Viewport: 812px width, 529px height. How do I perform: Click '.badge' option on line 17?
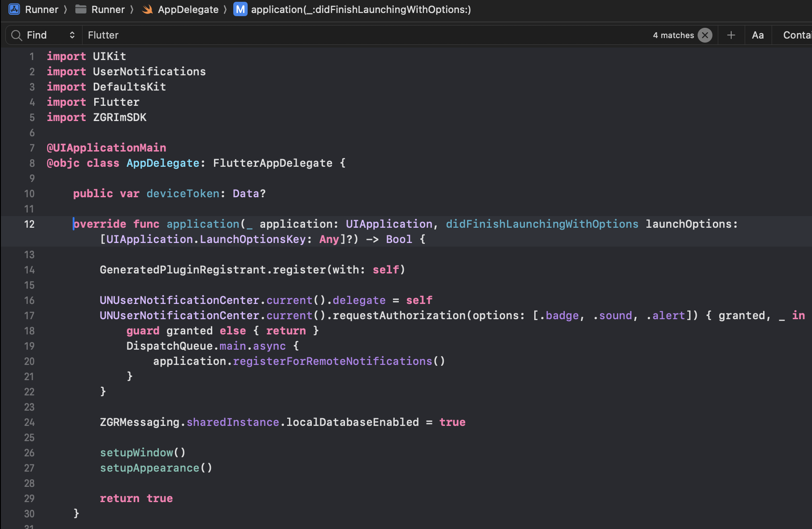[559, 316]
